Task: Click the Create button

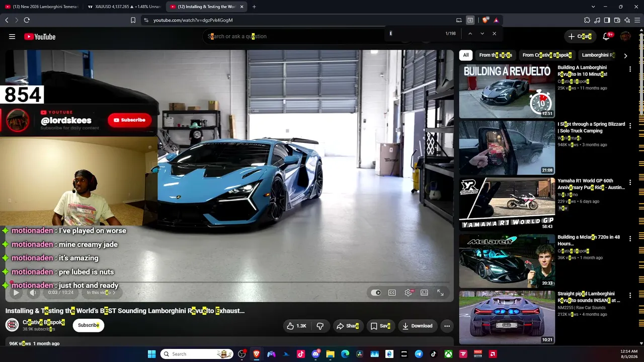Action: [x=580, y=36]
